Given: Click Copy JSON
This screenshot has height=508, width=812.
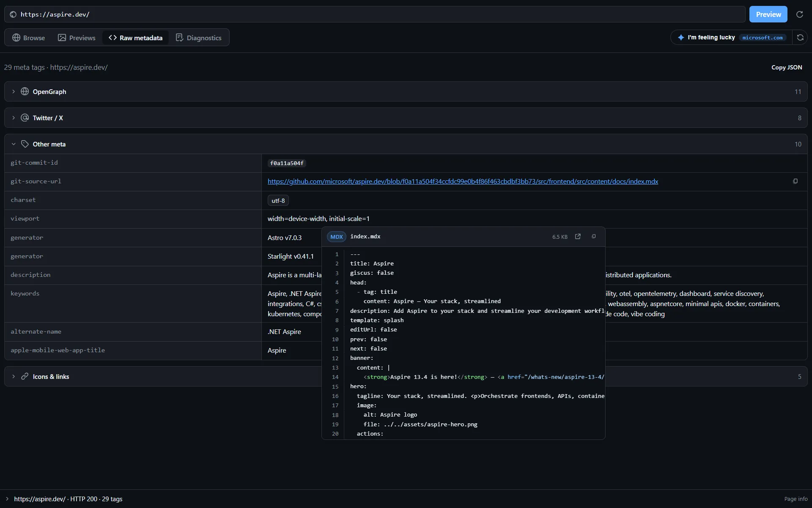Looking at the screenshot, I should tap(786, 67).
